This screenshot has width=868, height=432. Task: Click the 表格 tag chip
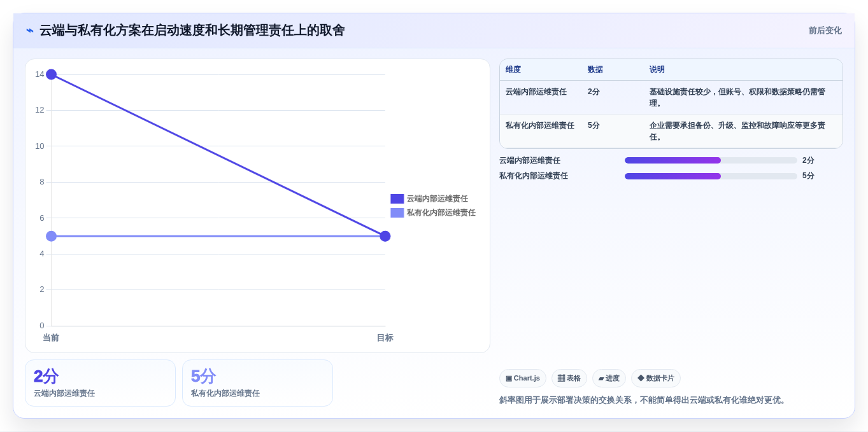(569, 378)
